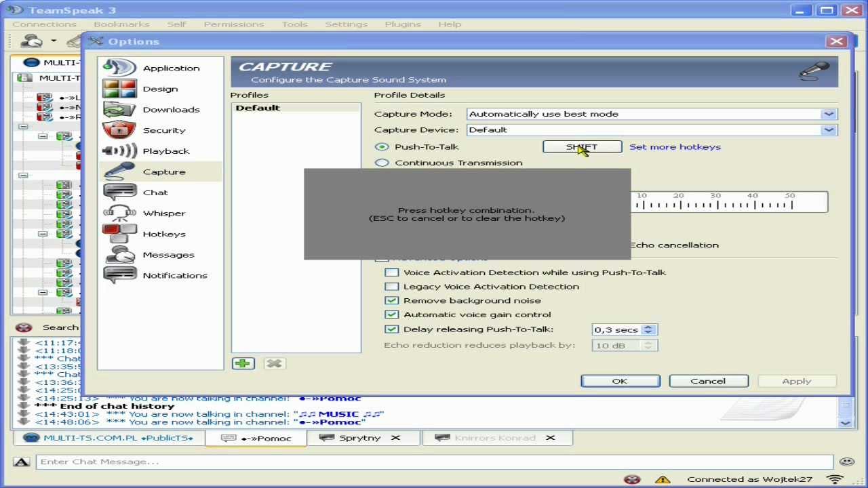Click the Connected as Wojtek27 status text

pyautogui.click(x=749, y=479)
